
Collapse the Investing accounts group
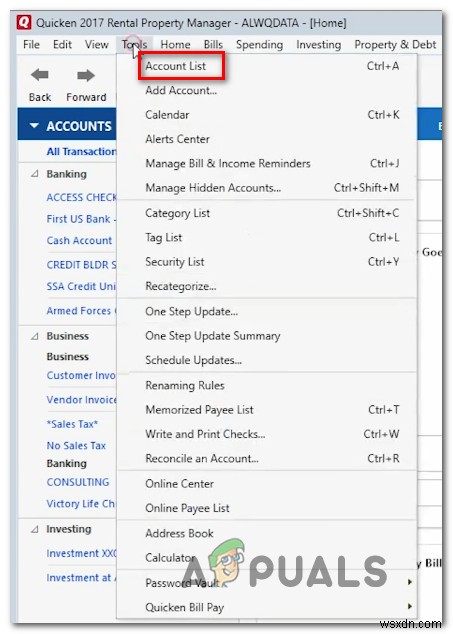tap(35, 529)
